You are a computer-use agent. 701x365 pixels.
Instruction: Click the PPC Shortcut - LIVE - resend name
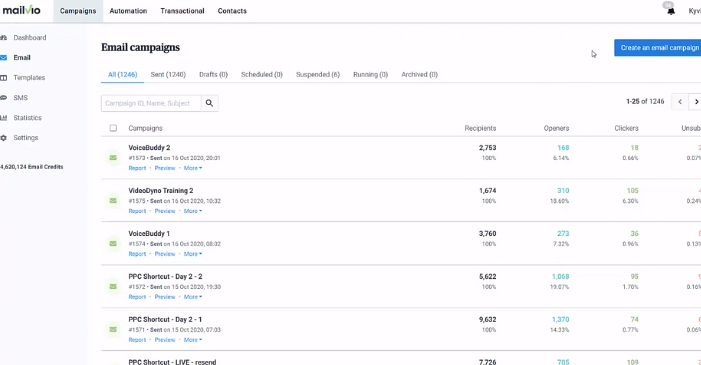172,362
